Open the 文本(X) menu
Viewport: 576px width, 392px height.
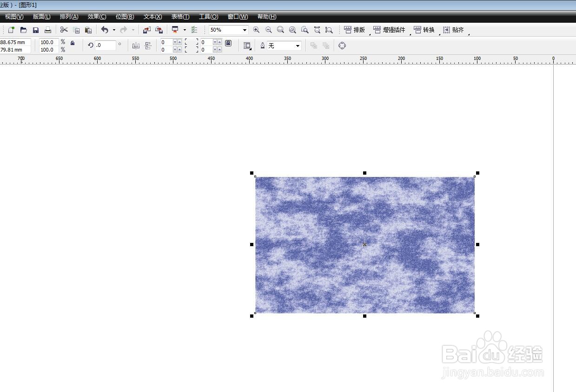coord(152,17)
